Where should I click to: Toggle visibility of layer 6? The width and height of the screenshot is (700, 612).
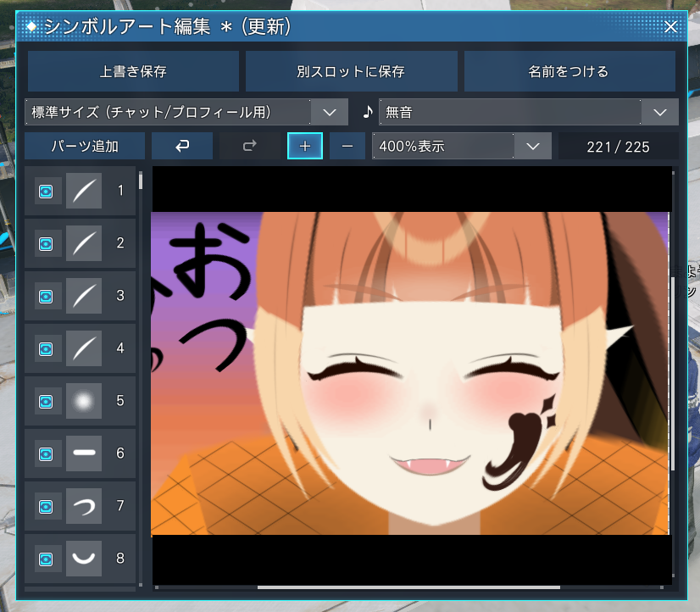(x=46, y=454)
